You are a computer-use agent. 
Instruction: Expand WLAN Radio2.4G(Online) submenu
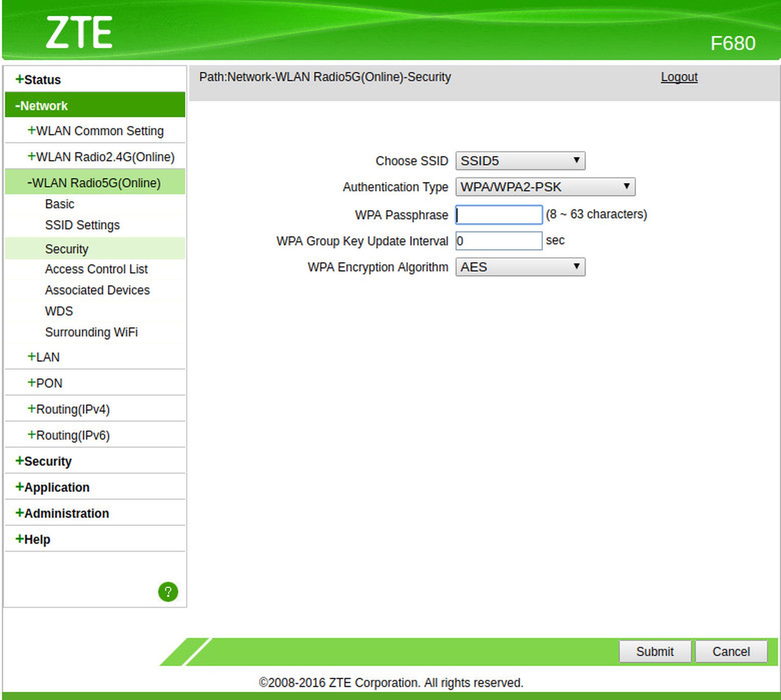pos(101,157)
